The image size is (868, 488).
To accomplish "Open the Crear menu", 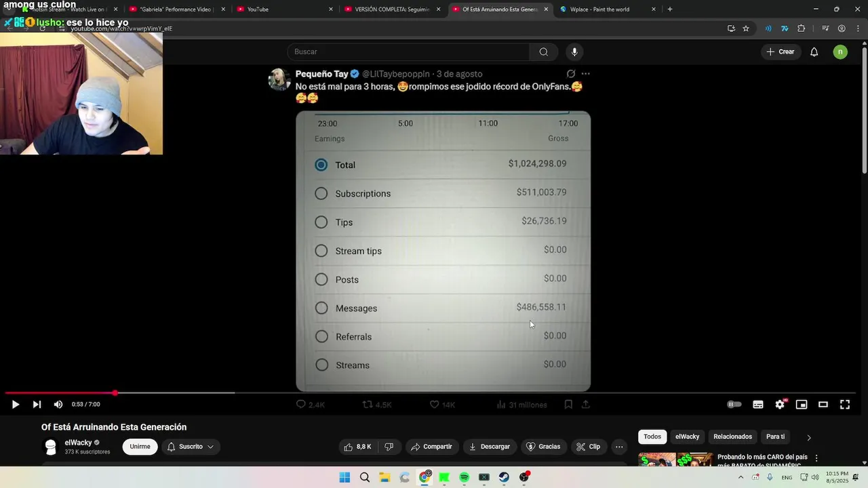I will coord(781,52).
